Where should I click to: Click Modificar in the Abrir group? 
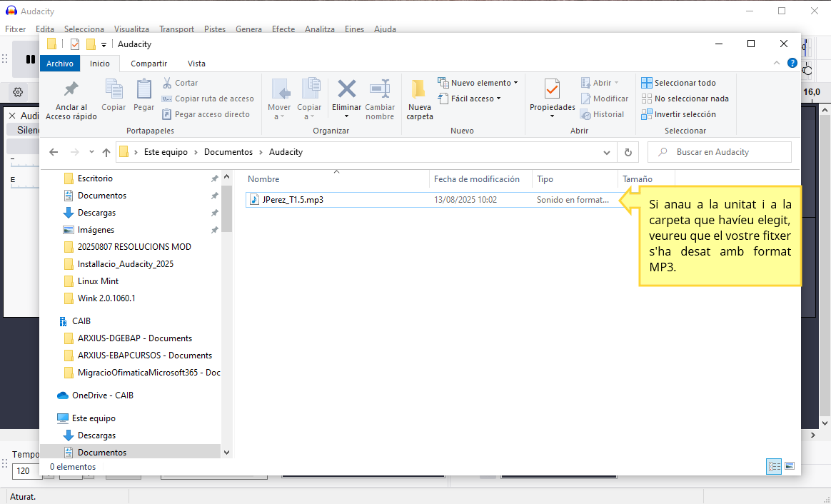point(605,99)
